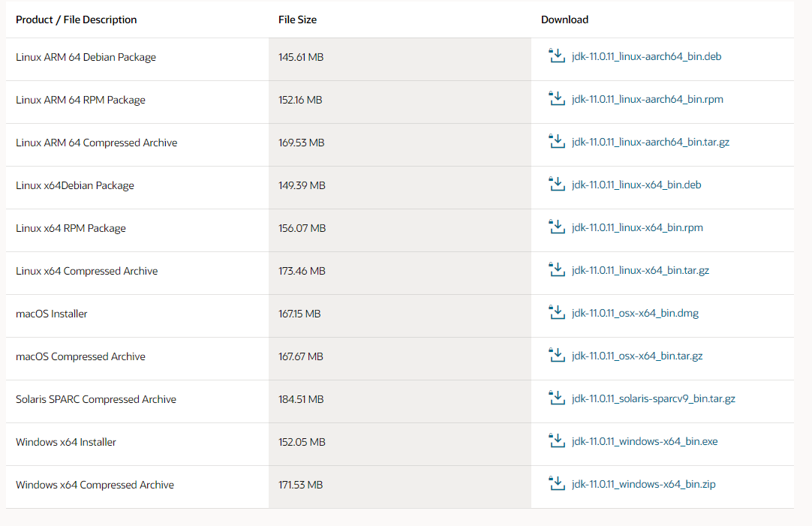This screenshot has height=526, width=812.
Task: Click download icon for Solaris SPARC archive
Action: pyautogui.click(x=556, y=398)
